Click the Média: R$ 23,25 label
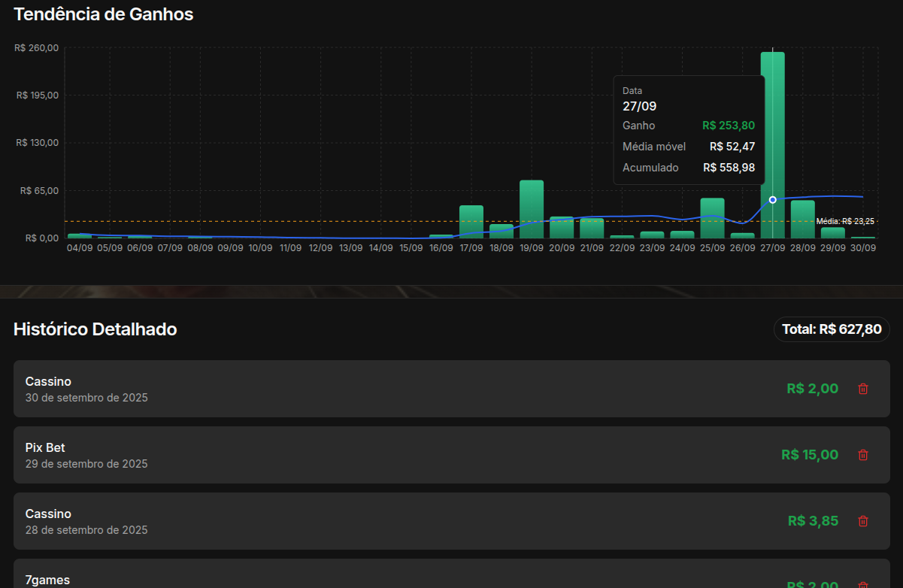Image resolution: width=903 pixels, height=588 pixels. pos(845,221)
